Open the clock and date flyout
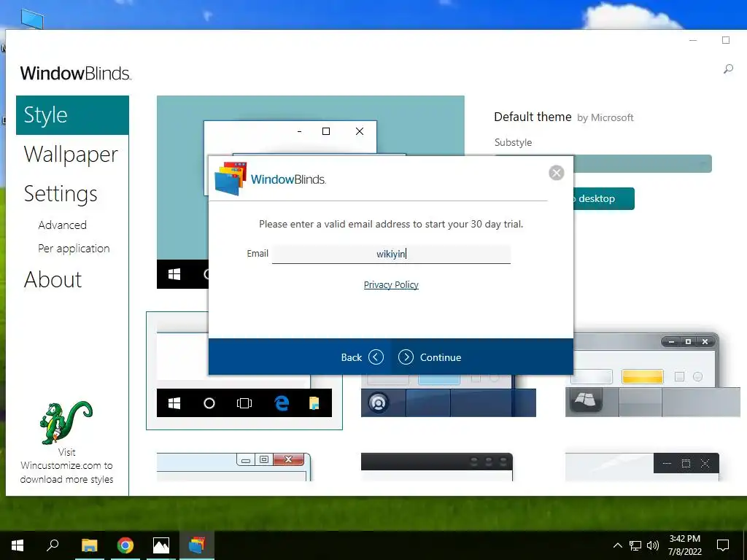This screenshot has height=560, width=747. 684,545
